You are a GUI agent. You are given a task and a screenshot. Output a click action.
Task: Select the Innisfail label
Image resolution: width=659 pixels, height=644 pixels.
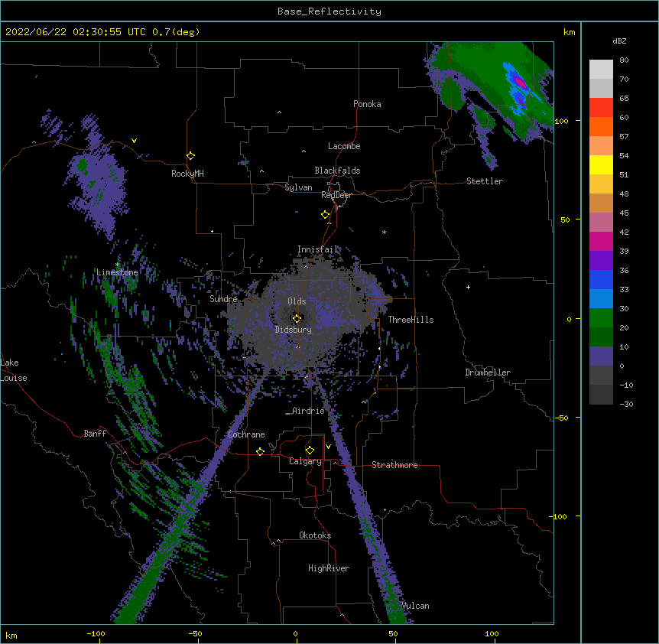(318, 249)
